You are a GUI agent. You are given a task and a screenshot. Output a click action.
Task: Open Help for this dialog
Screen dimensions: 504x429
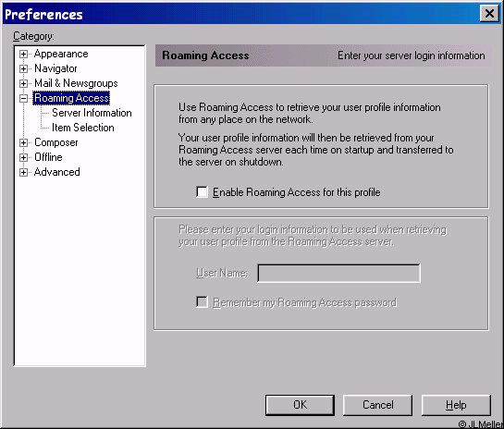(456, 405)
